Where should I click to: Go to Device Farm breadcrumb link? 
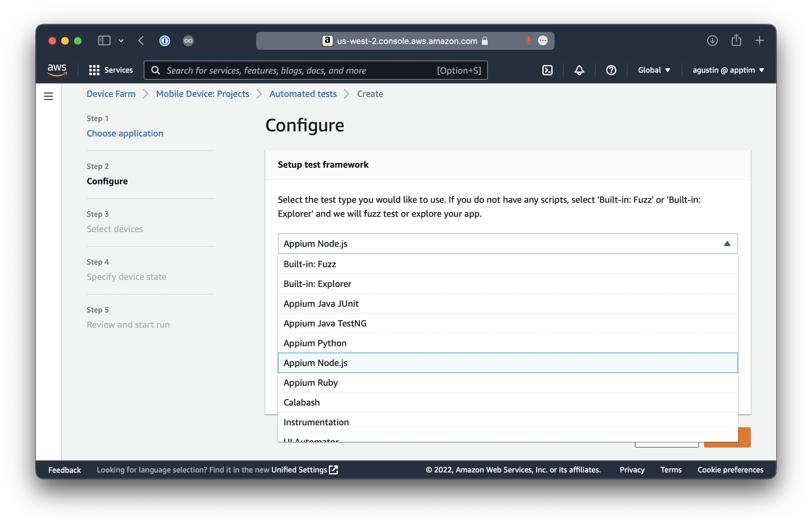coord(111,94)
